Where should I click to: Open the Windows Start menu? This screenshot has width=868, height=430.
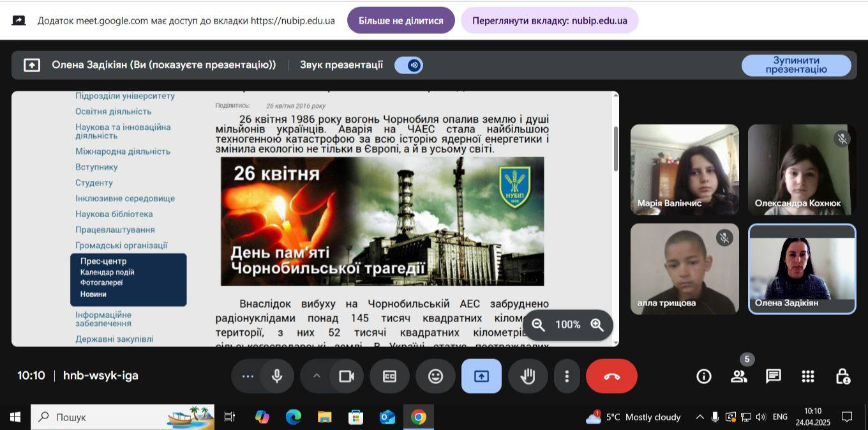(15, 417)
